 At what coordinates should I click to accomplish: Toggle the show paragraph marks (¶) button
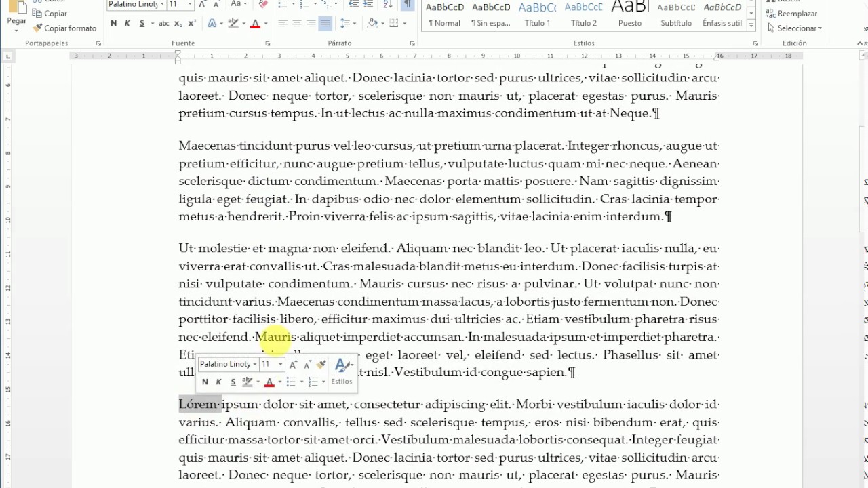pos(407,5)
